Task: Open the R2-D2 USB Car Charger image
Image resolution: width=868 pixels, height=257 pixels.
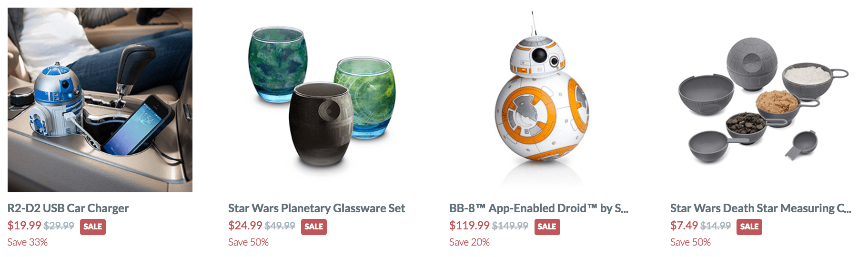Action: pyautogui.click(x=100, y=100)
